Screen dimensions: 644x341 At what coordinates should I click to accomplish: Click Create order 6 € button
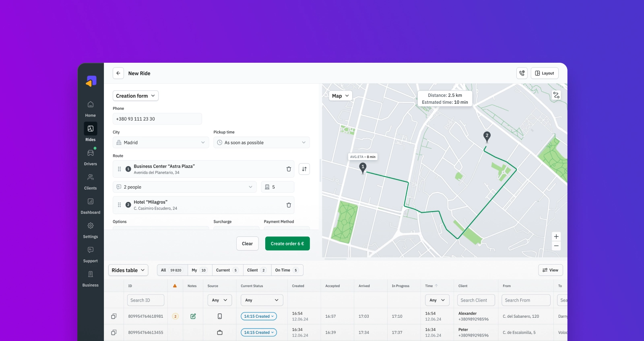287,244
